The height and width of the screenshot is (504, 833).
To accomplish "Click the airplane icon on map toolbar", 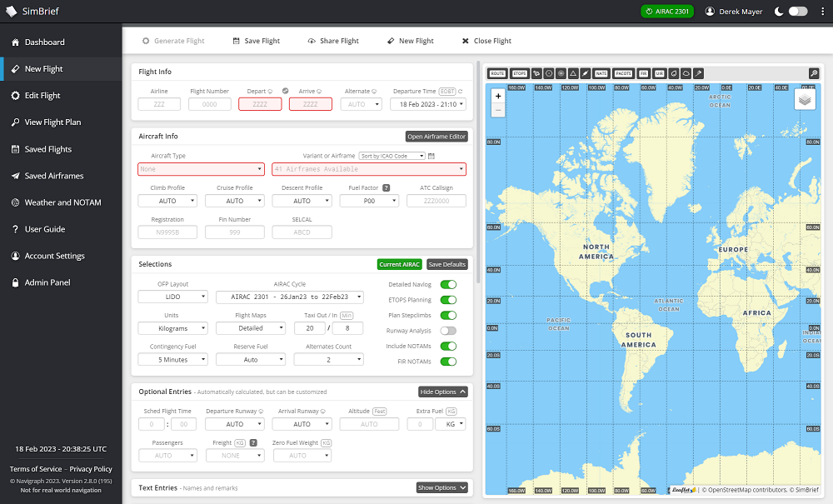I will click(x=586, y=74).
